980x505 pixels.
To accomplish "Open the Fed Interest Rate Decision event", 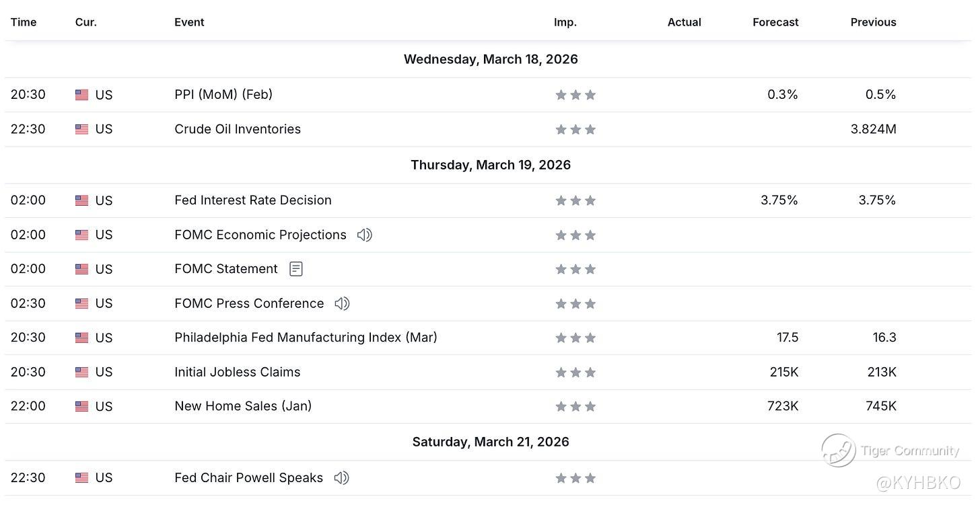I will click(253, 200).
